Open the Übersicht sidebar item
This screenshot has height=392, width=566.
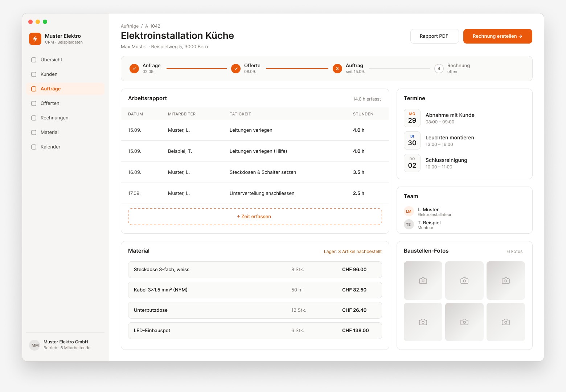(x=65, y=60)
